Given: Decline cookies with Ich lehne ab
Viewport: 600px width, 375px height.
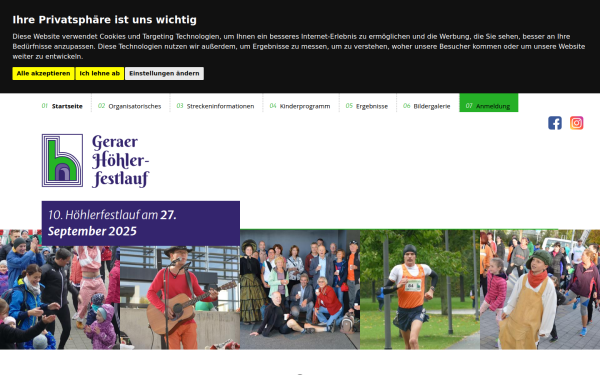Looking at the screenshot, I should (99, 73).
